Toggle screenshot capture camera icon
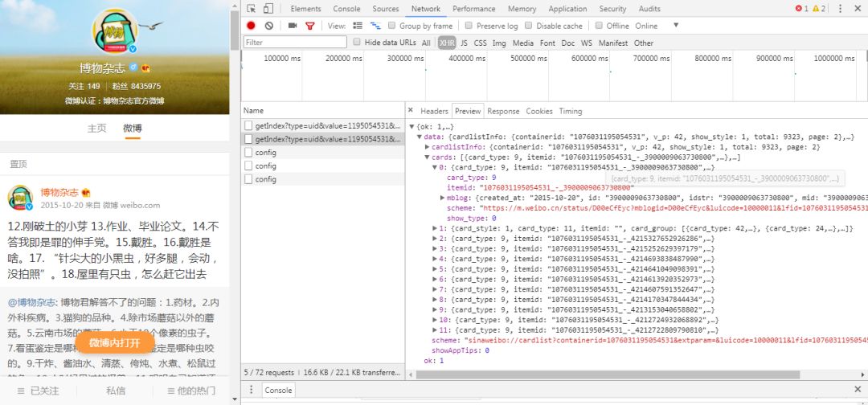Image resolution: width=868 pixels, height=405 pixels. coord(293,26)
